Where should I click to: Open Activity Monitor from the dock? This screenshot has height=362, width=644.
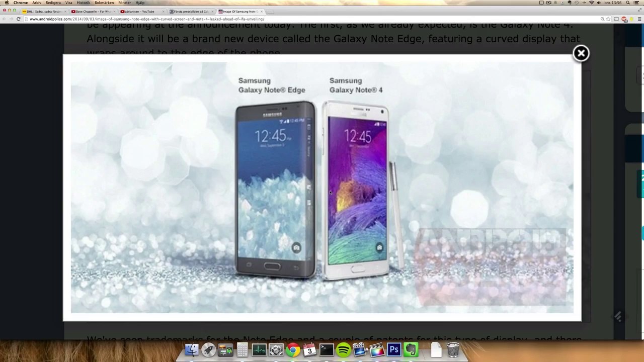259,350
